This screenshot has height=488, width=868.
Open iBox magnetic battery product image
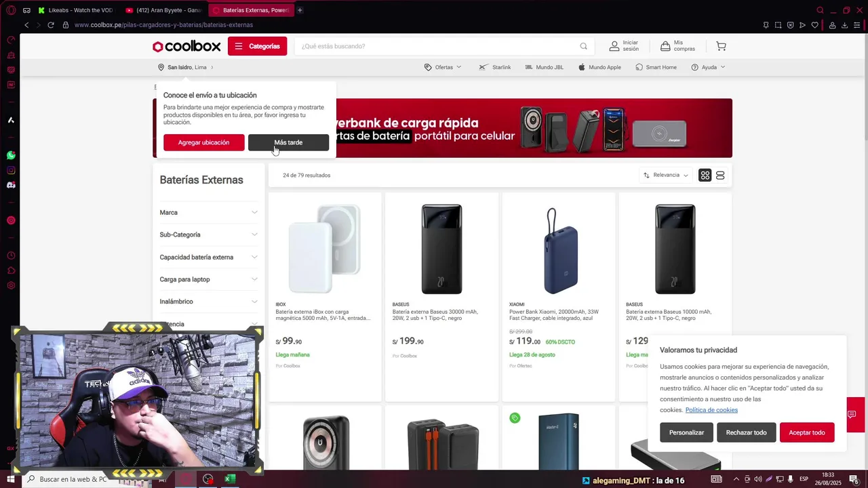coord(324,249)
